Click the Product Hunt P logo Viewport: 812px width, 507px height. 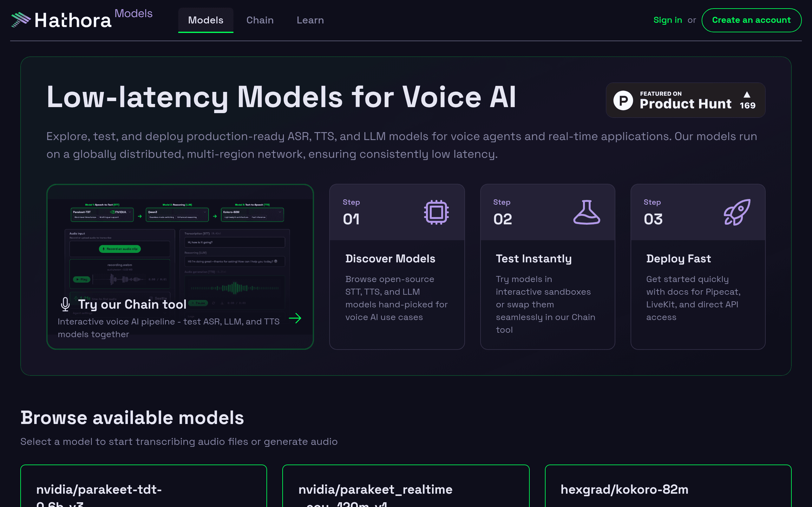click(x=623, y=100)
